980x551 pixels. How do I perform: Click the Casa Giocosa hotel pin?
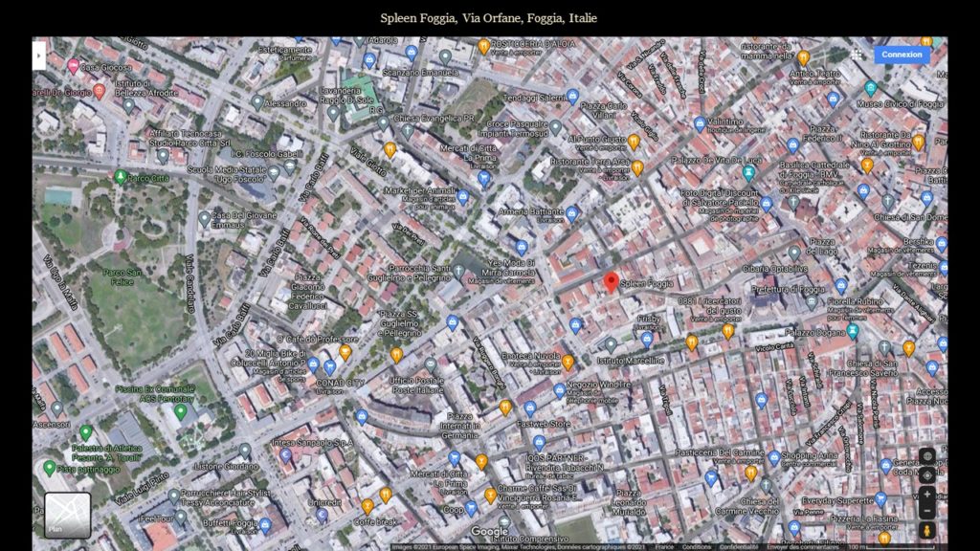click(x=73, y=66)
